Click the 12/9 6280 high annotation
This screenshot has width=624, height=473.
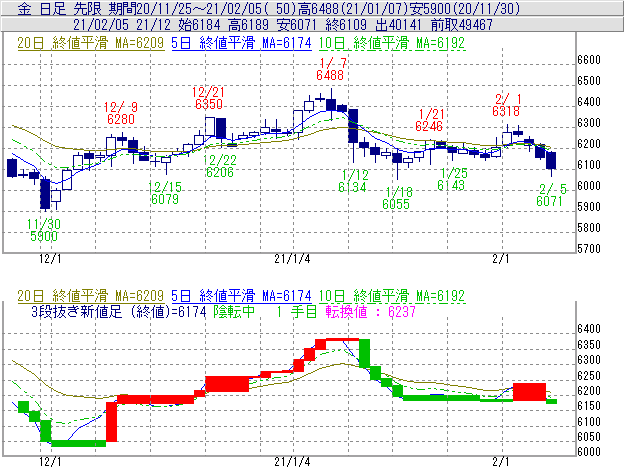pos(121,113)
